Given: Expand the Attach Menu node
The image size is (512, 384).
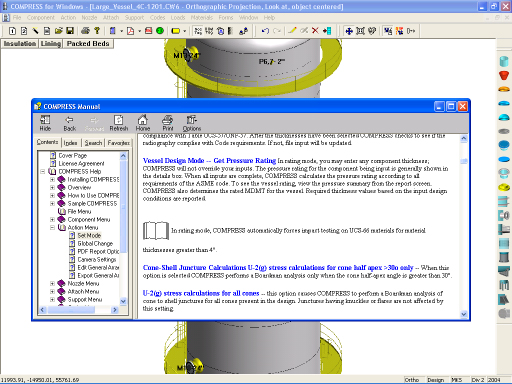Looking at the screenshot, I should 52,292.
